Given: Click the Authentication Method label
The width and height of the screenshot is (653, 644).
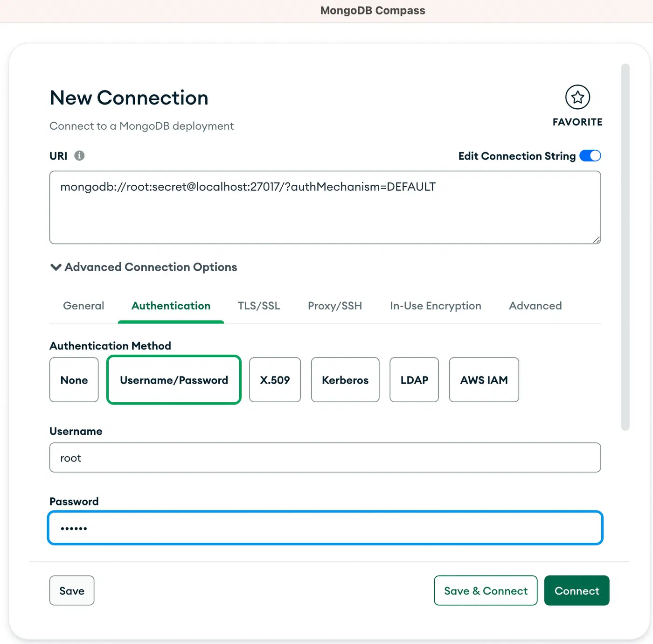Looking at the screenshot, I should [x=111, y=346].
